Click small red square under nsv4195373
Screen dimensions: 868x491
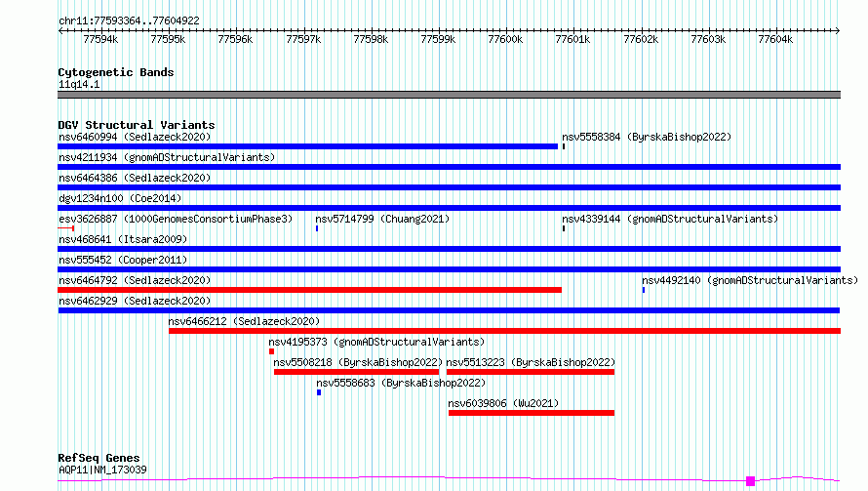click(x=271, y=351)
